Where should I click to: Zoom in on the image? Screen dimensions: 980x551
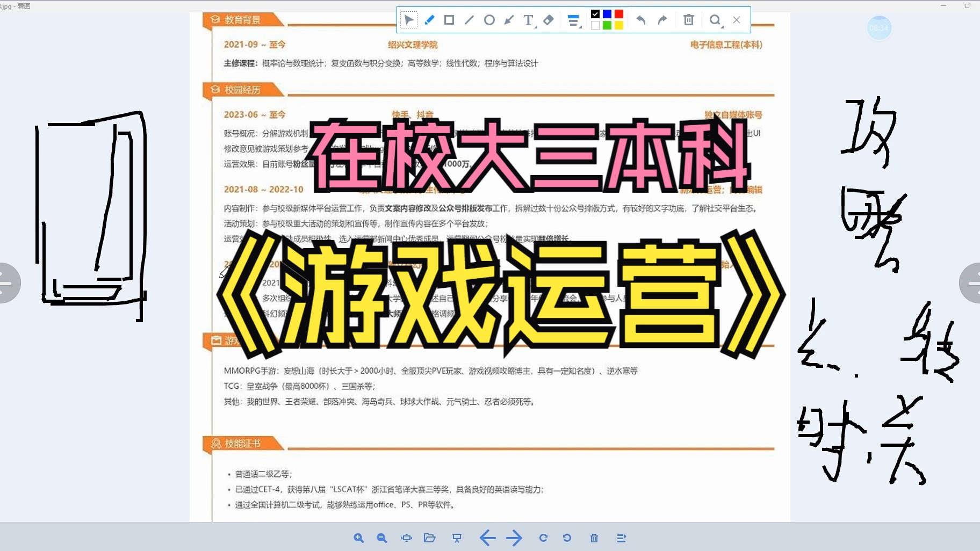pos(359,538)
